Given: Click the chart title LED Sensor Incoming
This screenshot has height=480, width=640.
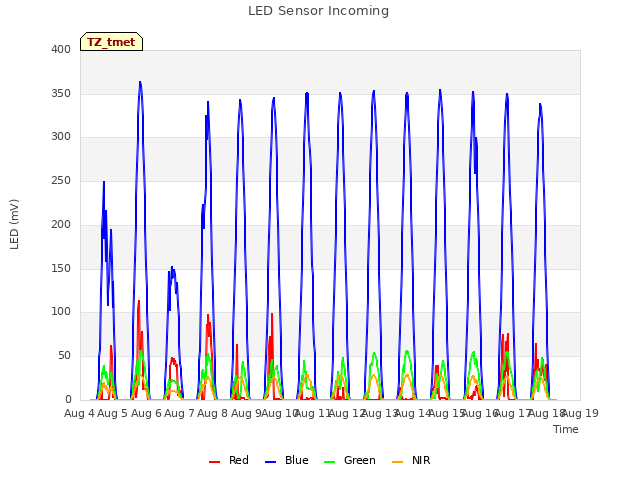Looking at the screenshot, I should click(318, 11).
